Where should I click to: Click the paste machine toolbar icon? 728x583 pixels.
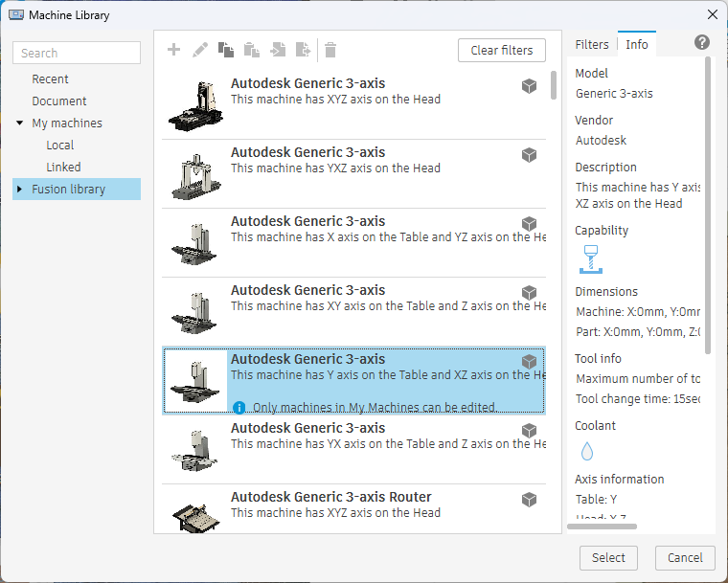coord(252,50)
